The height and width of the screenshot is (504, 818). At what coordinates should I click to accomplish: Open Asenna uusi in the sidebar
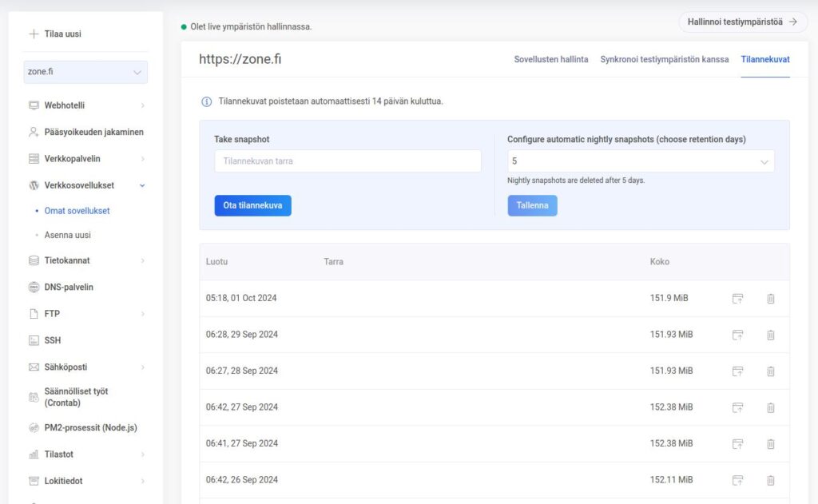[67, 236]
